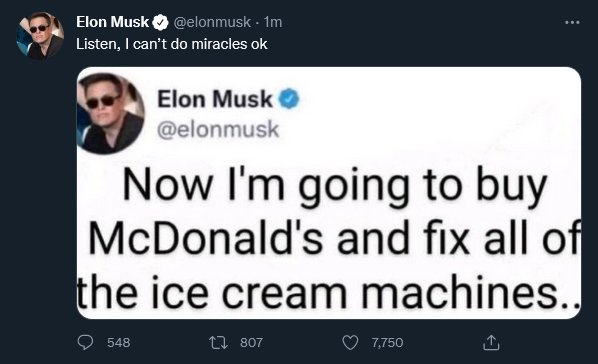This screenshot has height=364, width=598.
Task: Retweet using the retweet arrows icon
Action: click(219, 342)
